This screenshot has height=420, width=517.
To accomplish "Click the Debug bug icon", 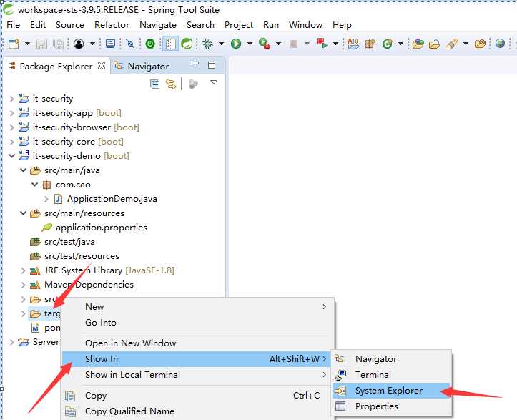I will (x=207, y=44).
